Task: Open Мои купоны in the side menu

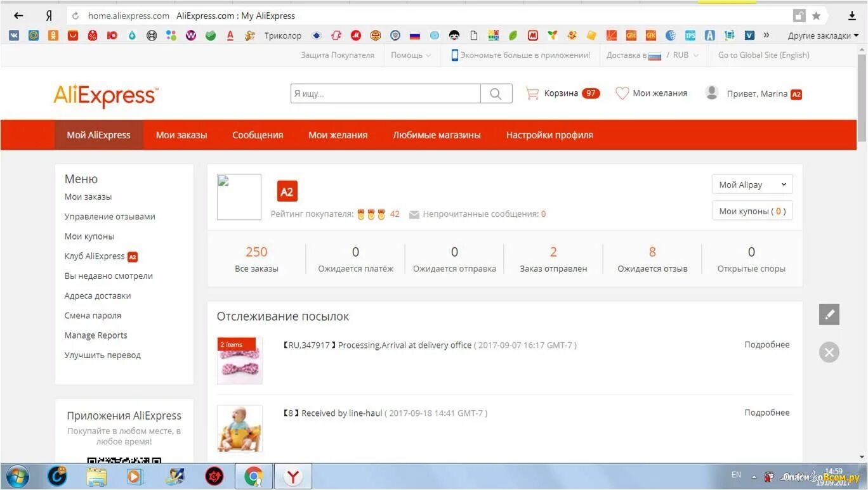Action: point(89,236)
